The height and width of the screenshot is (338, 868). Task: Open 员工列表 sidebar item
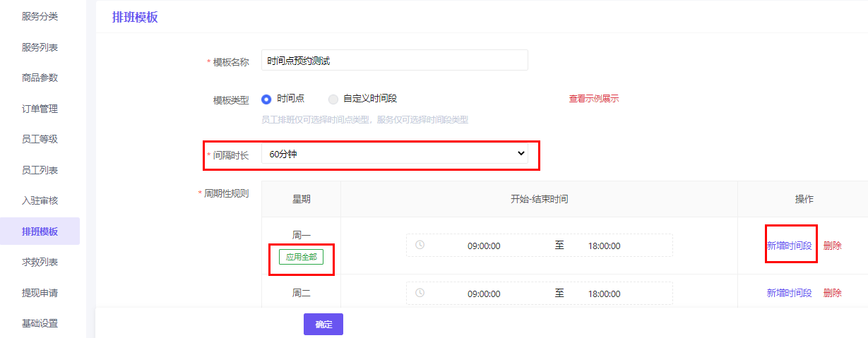[40, 170]
